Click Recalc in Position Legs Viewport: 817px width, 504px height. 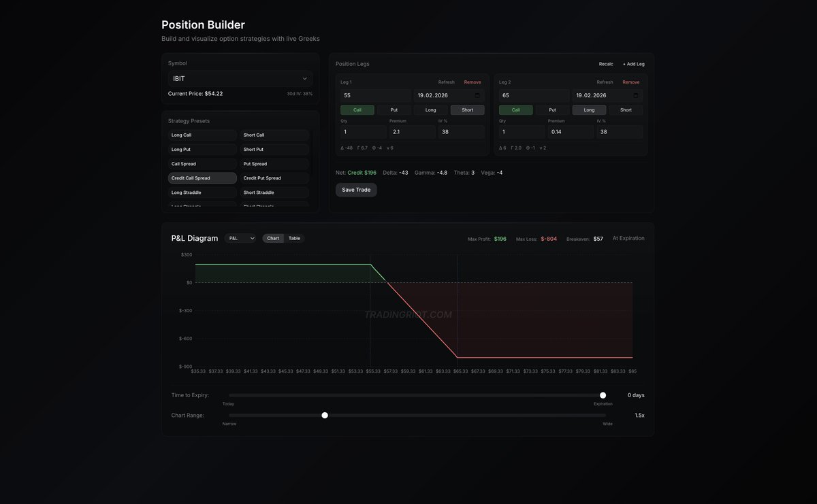click(605, 63)
